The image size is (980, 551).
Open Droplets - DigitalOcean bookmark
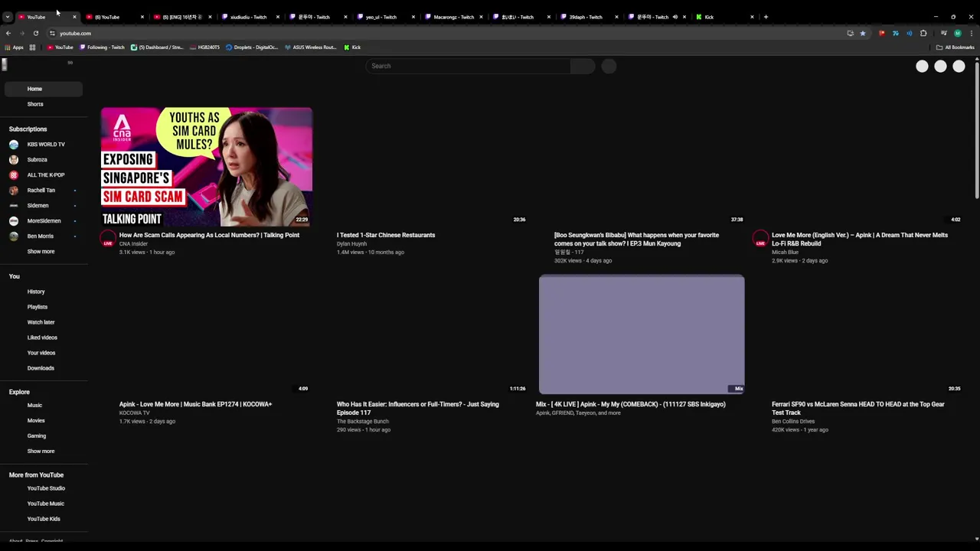pos(252,47)
